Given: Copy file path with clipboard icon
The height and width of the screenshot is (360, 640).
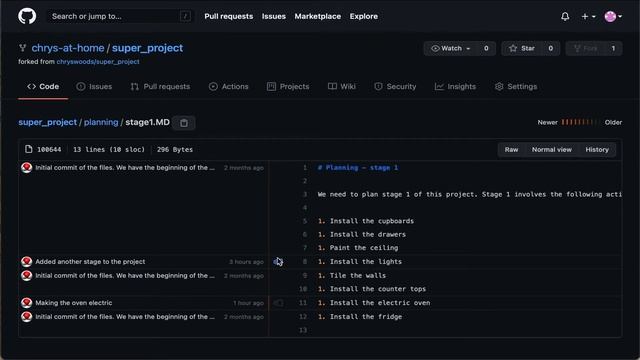Looking at the screenshot, I should coord(184,122).
